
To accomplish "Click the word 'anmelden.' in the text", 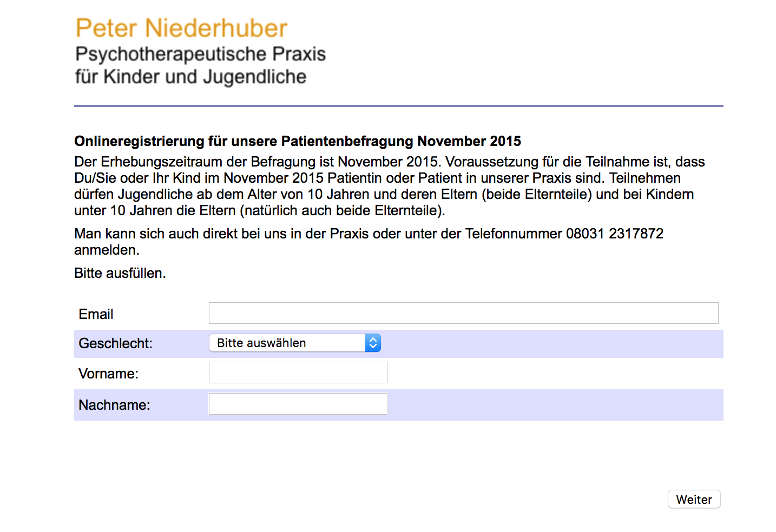I will pyautogui.click(x=107, y=250).
